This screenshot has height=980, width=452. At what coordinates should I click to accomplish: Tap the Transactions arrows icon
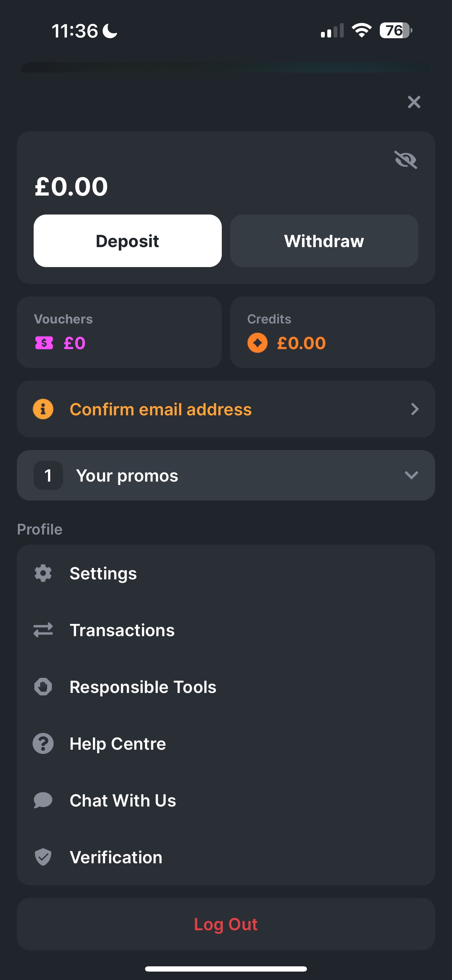(x=43, y=630)
